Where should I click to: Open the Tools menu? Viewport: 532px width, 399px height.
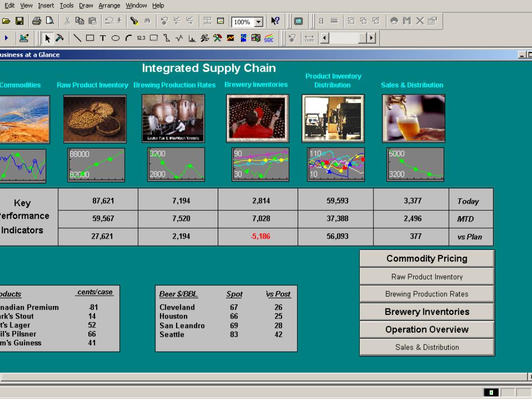point(66,5)
